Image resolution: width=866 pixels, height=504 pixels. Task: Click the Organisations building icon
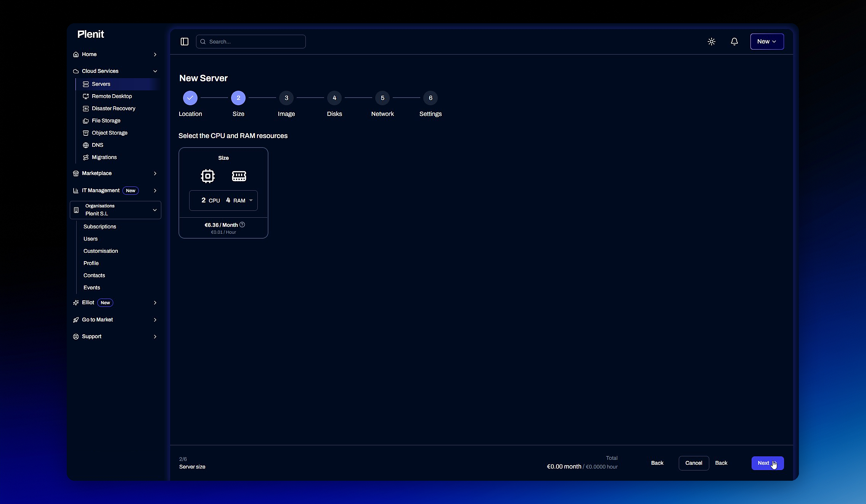[76, 210]
